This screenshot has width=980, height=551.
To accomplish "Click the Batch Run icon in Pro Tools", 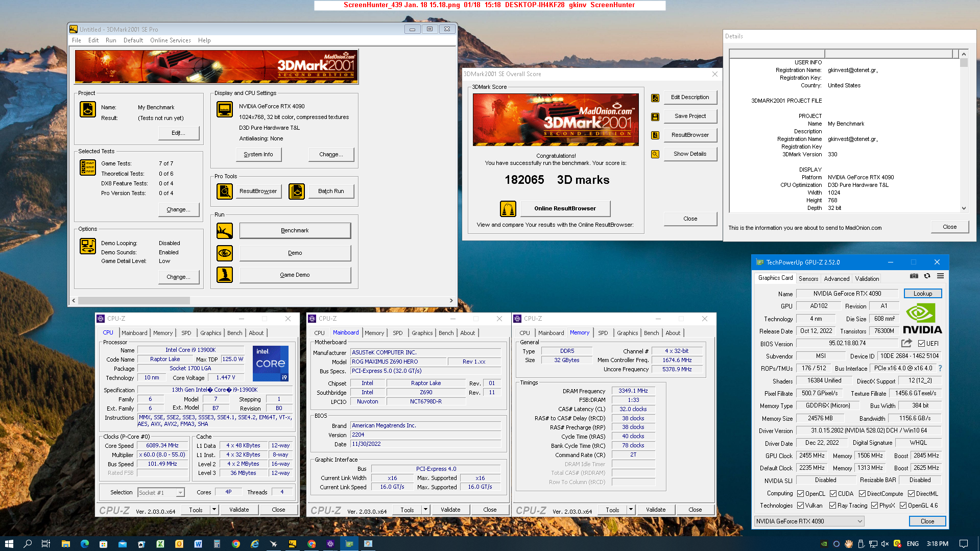I will (296, 191).
